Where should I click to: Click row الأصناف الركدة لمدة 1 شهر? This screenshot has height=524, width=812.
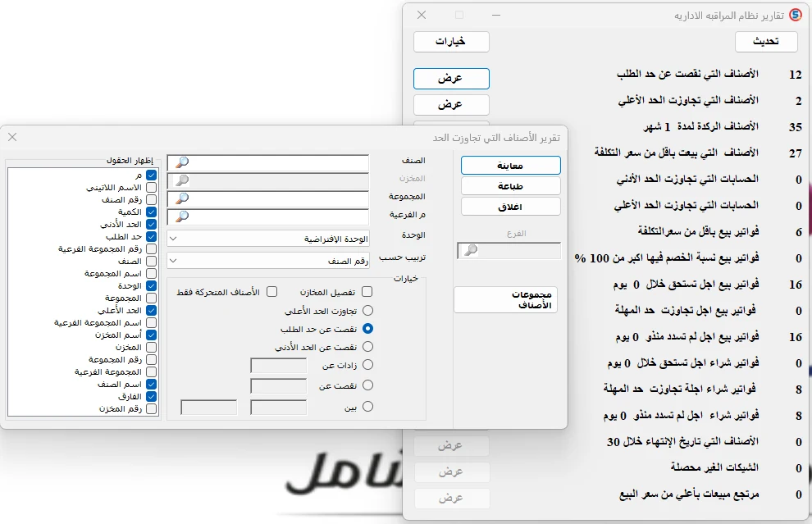[x=700, y=126]
